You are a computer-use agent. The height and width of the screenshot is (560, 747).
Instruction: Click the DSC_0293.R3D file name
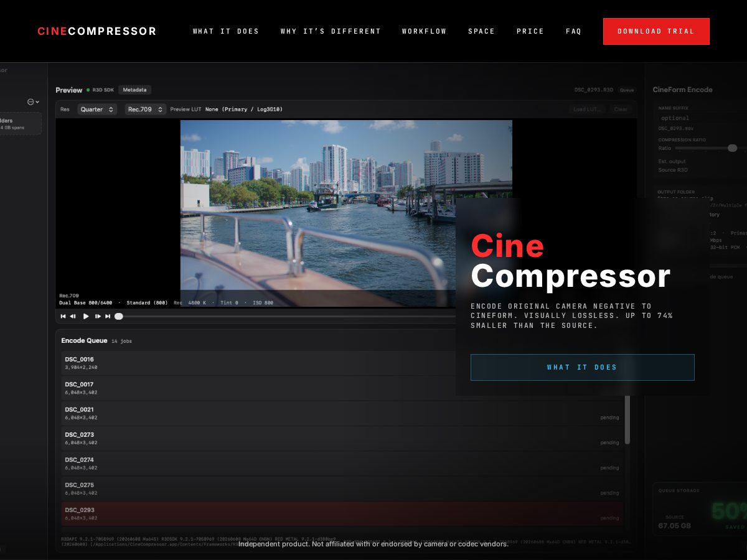[594, 90]
